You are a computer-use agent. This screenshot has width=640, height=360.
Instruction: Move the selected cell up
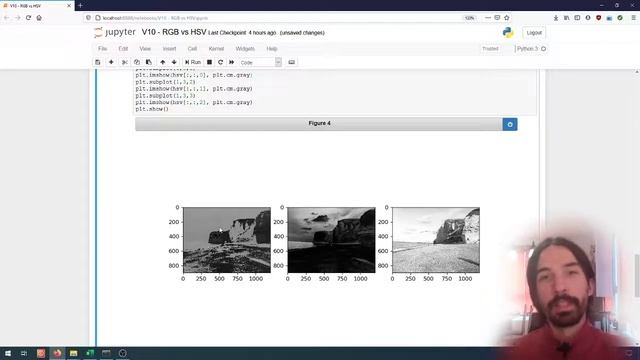pyautogui.click(x=162, y=62)
